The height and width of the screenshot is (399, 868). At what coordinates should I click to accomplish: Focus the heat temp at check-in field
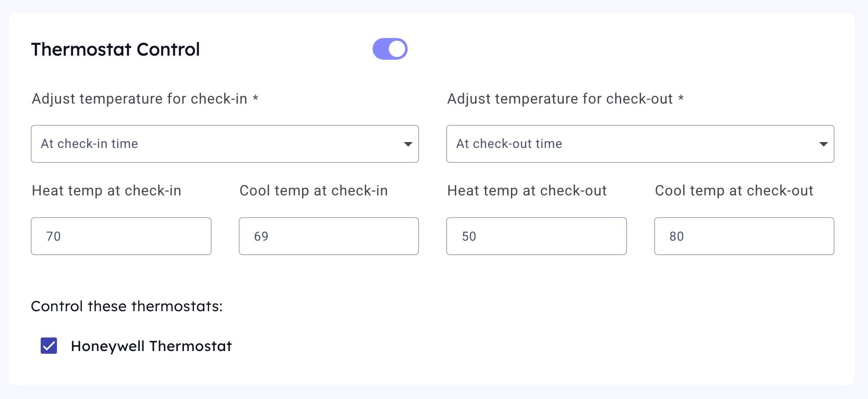coord(121,236)
